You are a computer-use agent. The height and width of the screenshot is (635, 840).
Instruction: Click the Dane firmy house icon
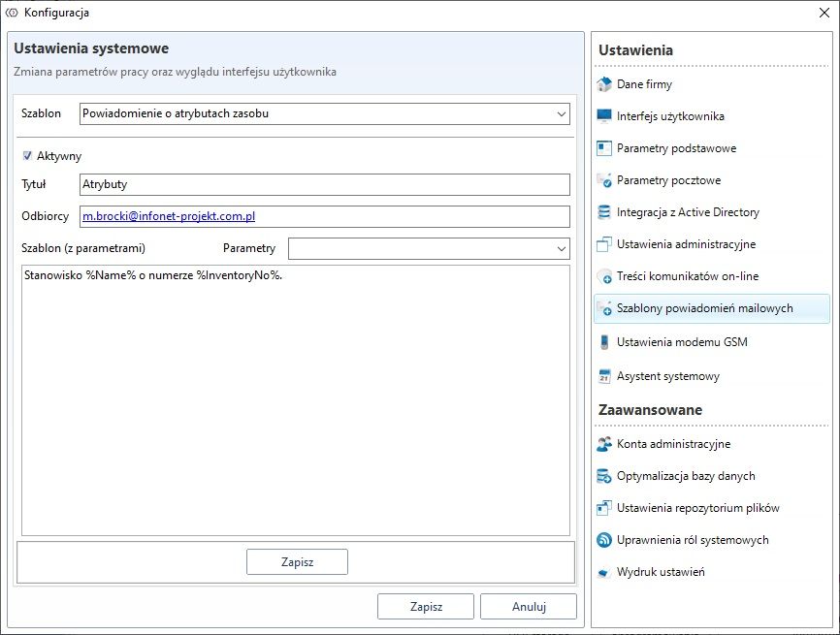tap(604, 84)
